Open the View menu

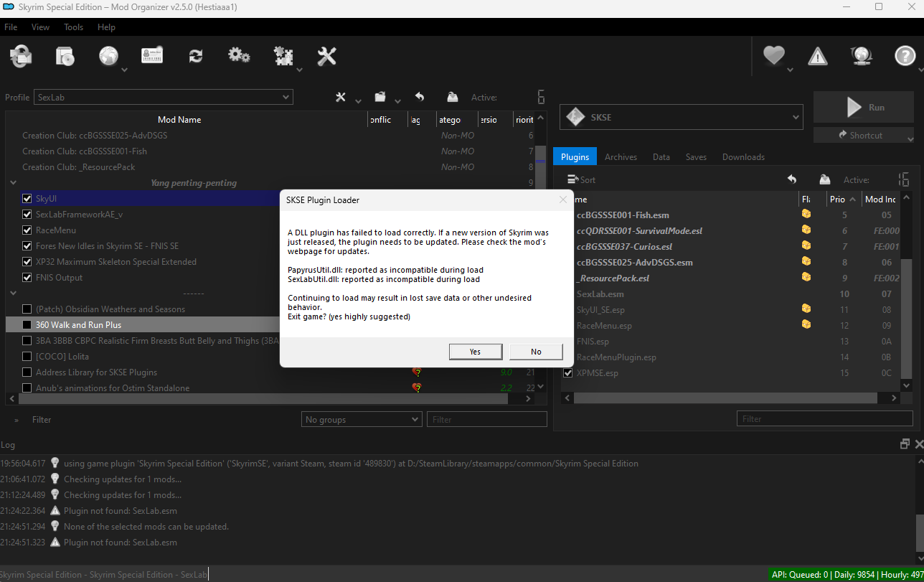41,27
